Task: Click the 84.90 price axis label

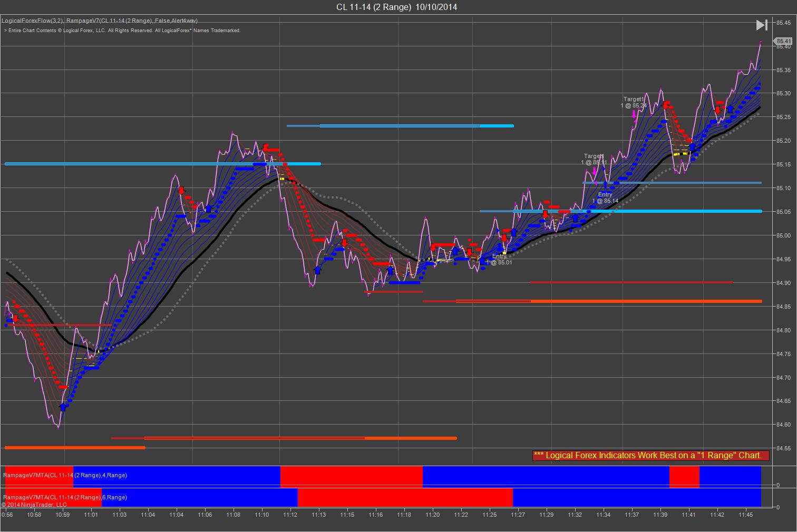Action: tap(783, 283)
